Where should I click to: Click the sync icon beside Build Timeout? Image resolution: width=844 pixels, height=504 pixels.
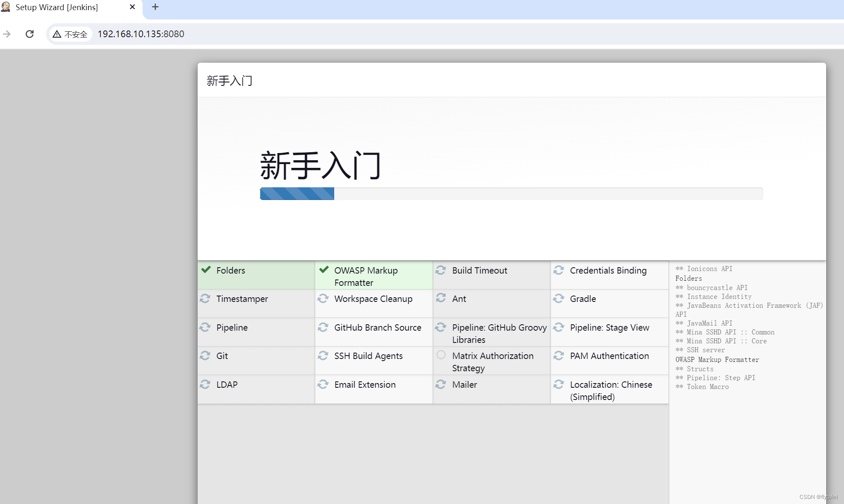(x=441, y=270)
